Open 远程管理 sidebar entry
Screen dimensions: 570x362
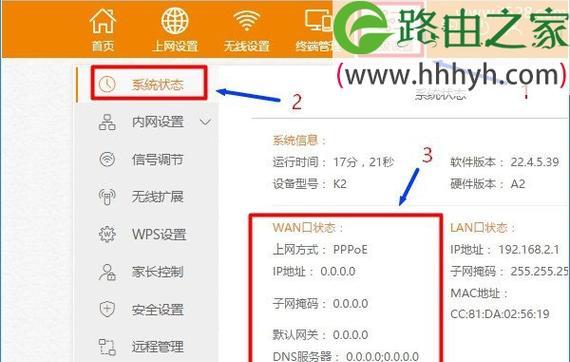(x=158, y=347)
